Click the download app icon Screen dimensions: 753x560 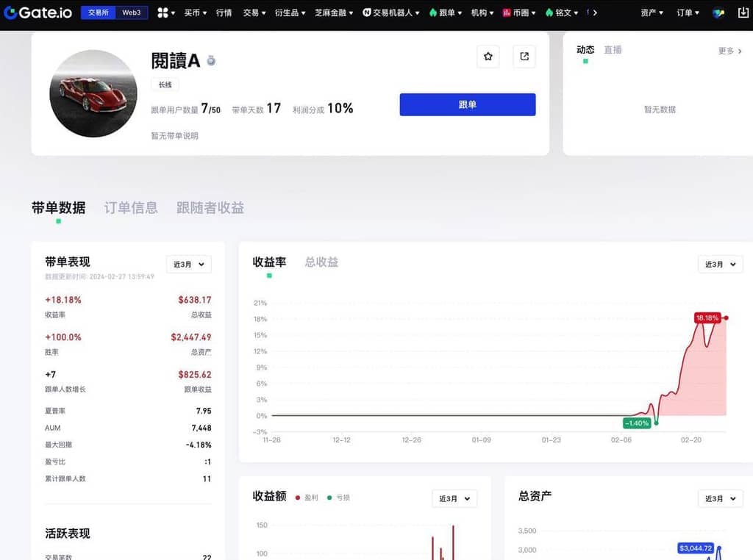743,12
